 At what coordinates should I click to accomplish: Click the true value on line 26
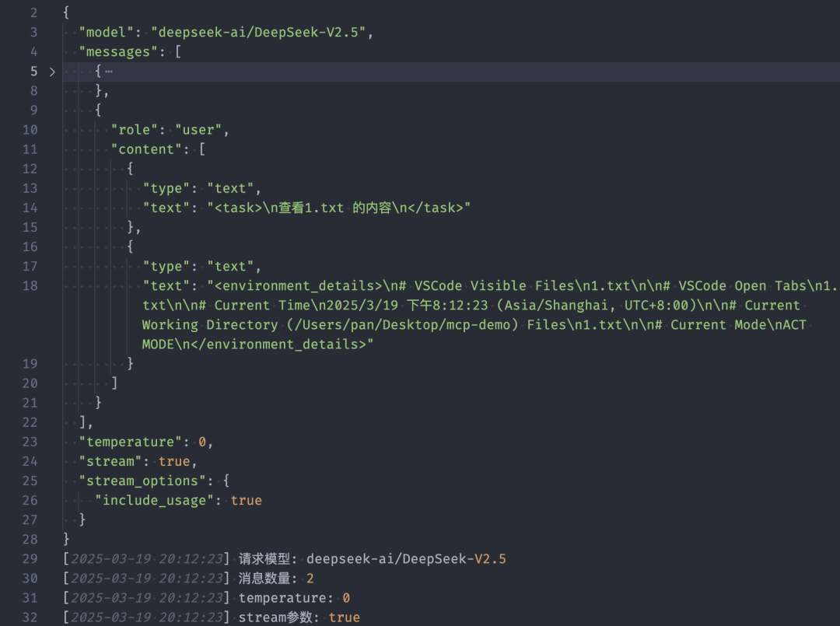tap(247, 501)
